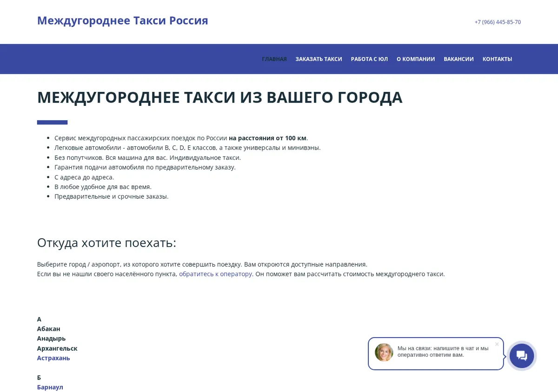
Task: Call the phone number +7 (966) 445-85-70
Action: 498,22
